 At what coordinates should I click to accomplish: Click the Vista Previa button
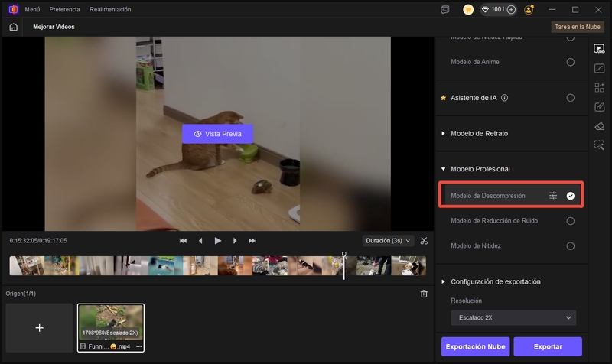pos(217,134)
